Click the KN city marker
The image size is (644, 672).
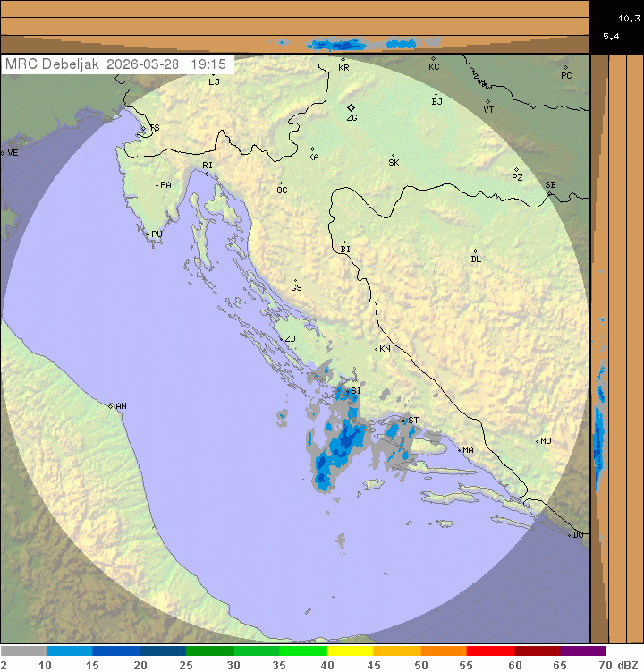[376, 349]
